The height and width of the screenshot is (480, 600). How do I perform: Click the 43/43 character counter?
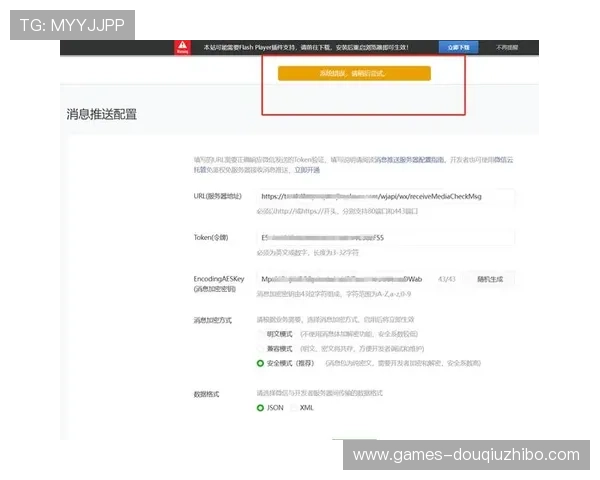pyautogui.click(x=447, y=279)
